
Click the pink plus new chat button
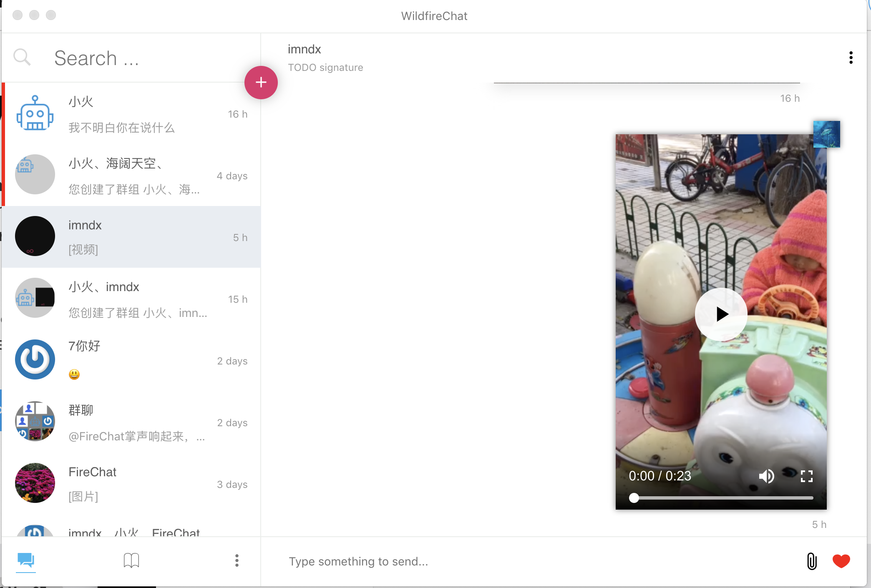click(261, 82)
